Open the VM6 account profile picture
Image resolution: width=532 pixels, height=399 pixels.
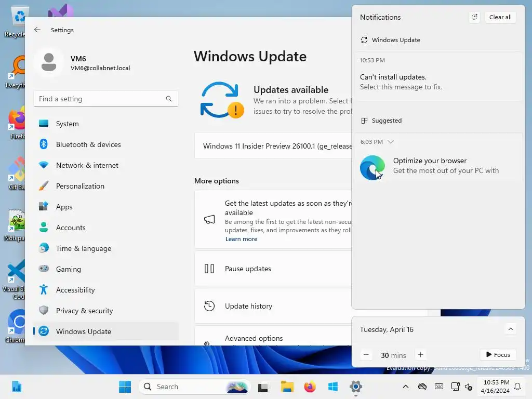49,62
